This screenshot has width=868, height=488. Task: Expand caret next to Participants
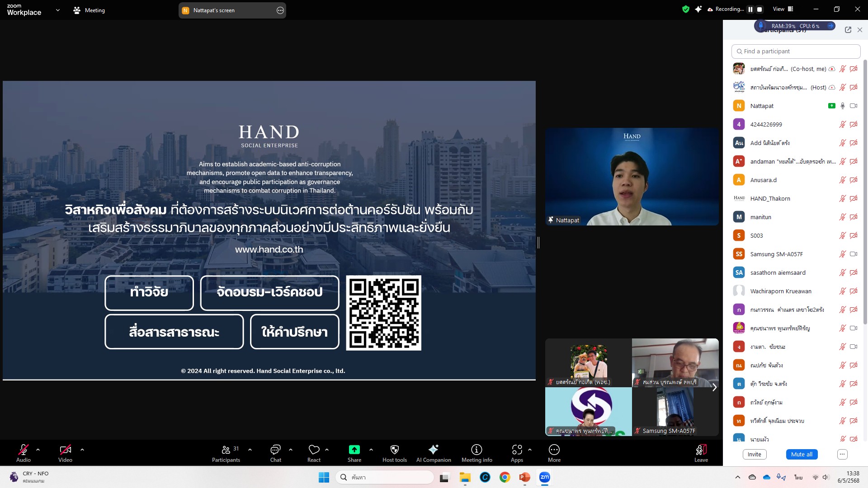coord(250,450)
